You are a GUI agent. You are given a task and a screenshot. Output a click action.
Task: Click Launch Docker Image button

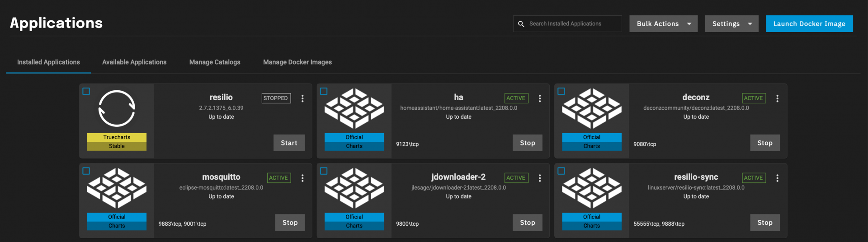(809, 24)
